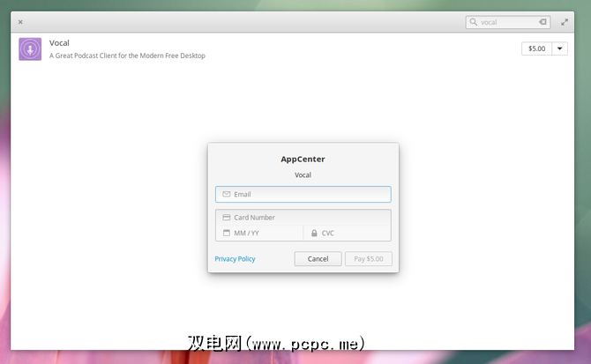Click the Card Number field
The width and height of the screenshot is (591, 364).
point(303,218)
